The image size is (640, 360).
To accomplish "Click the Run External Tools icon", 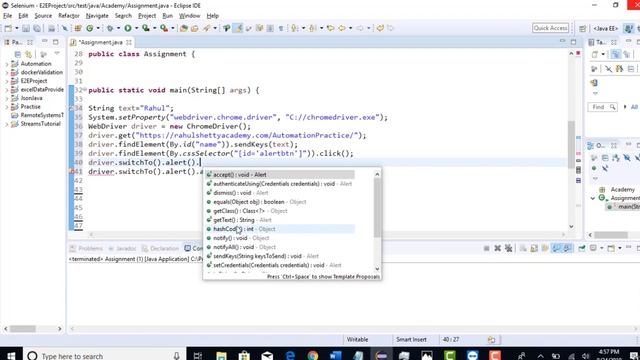I will (x=164, y=28).
